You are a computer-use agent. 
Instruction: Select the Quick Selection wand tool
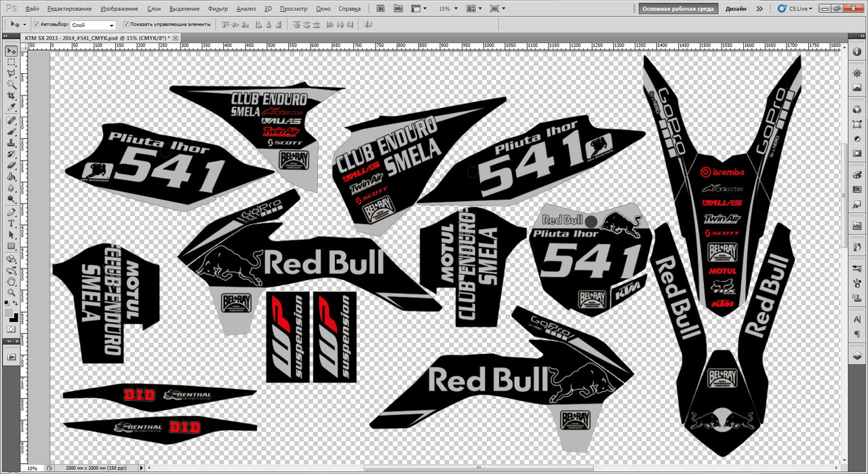coord(12,85)
